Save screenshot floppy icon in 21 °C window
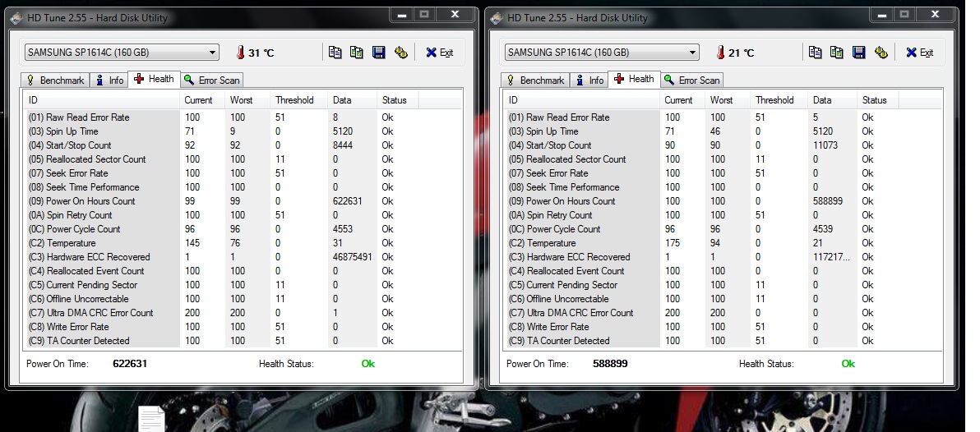Image resolution: width=980 pixels, height=432 pixels. tap(858, 53)
